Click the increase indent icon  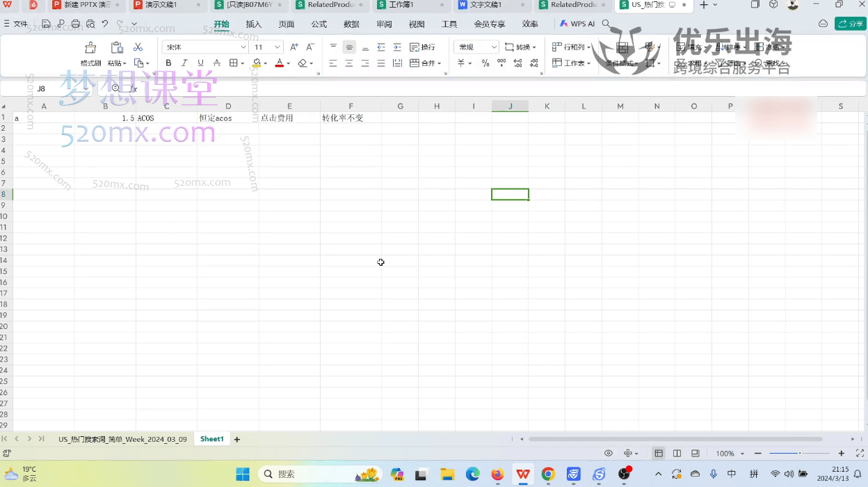397,47
